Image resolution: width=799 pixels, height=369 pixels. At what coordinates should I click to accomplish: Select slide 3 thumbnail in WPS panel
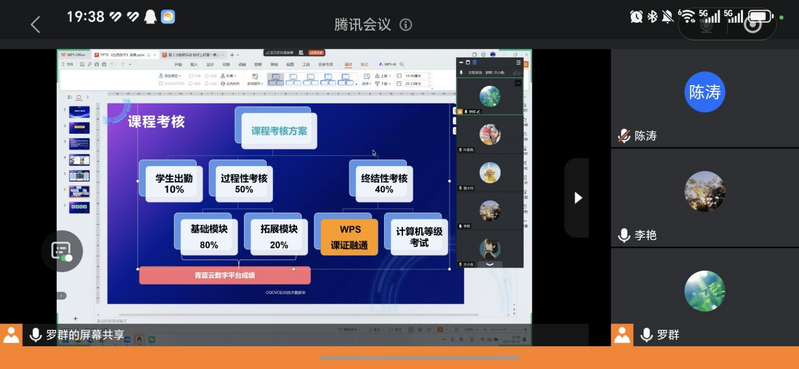click(79, 144)
